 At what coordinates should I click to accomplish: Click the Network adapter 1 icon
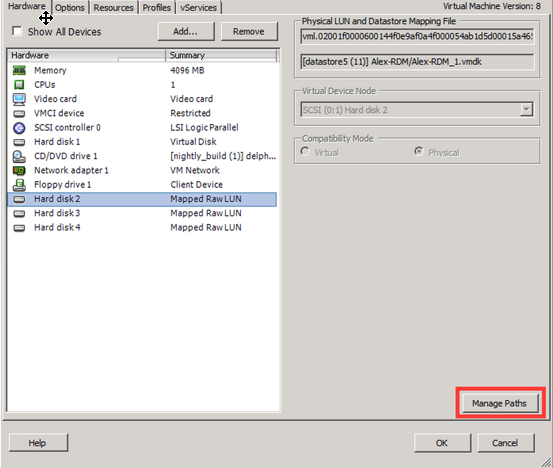[19, 171]
